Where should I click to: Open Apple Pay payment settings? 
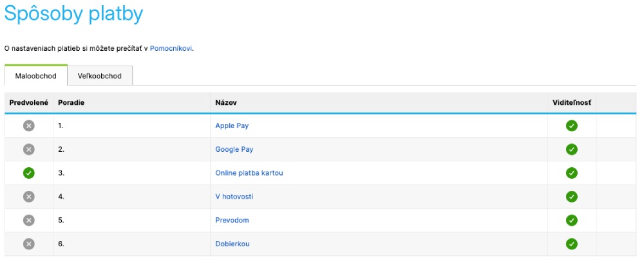click(232, 125)
